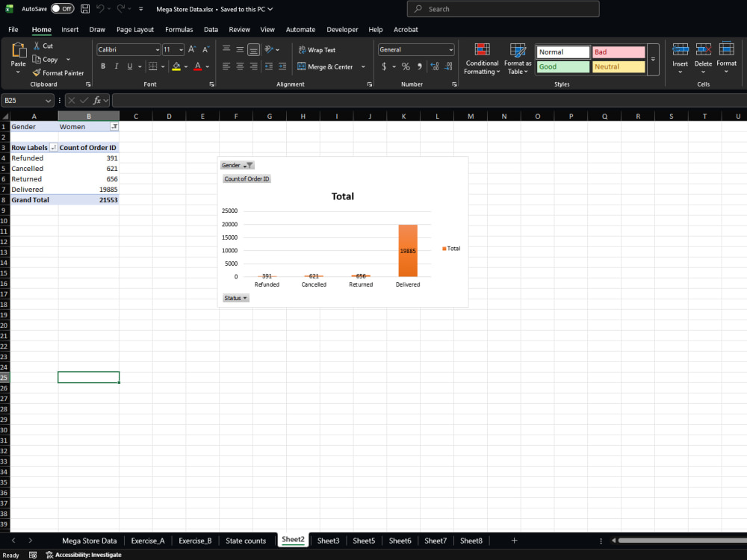747x560 pixels.
Task: Switch to the Mega Store Data sheet
Action: click(x=90, y=541)
